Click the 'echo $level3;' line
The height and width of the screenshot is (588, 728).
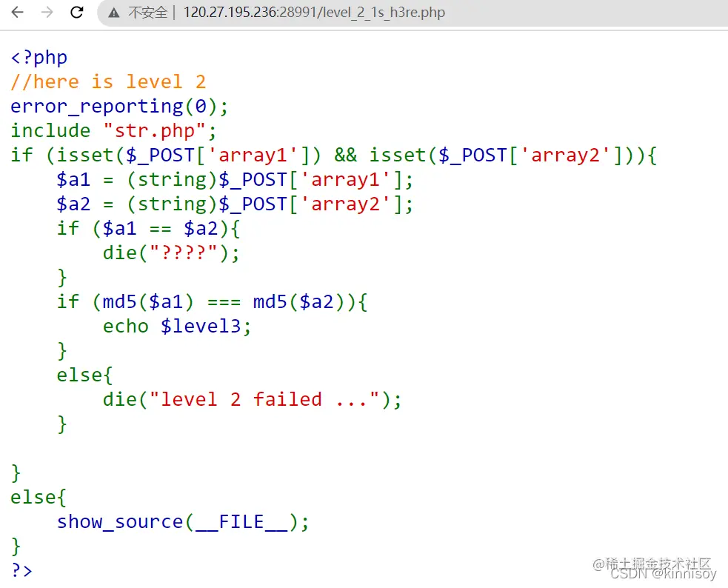(x=177, y=327)
